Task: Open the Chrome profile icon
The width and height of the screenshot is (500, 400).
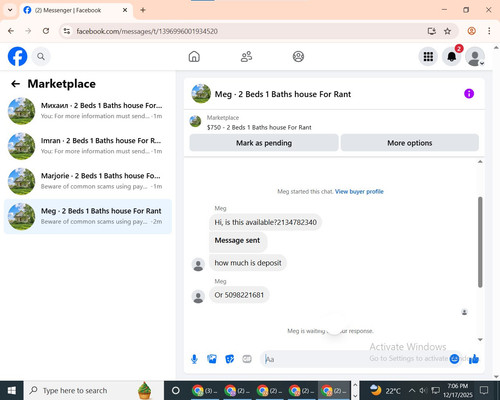Action: 471,31
